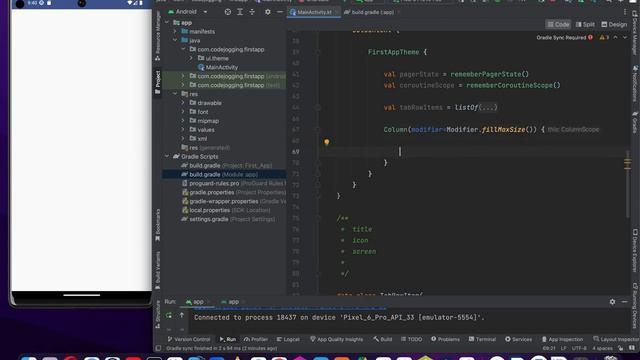Open the Build tool window

tap(382, 339)
